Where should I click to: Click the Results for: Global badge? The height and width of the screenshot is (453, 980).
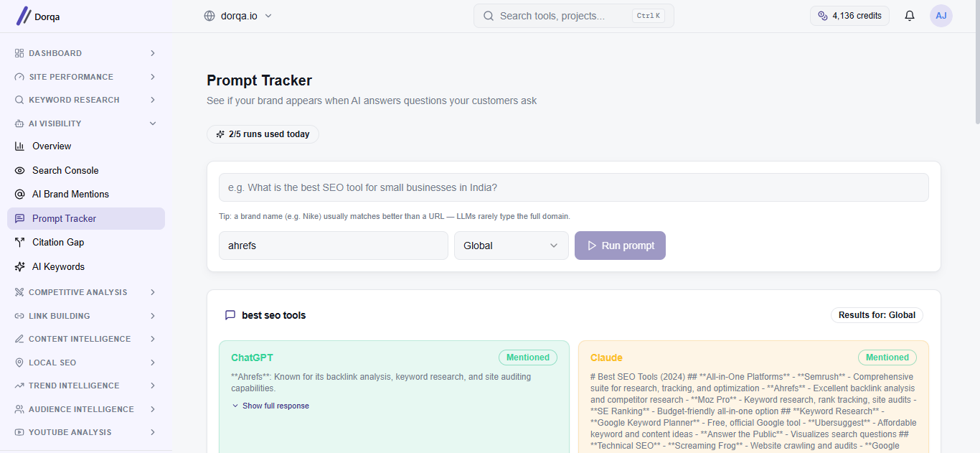pyautogui.click(x=877, y=315)
